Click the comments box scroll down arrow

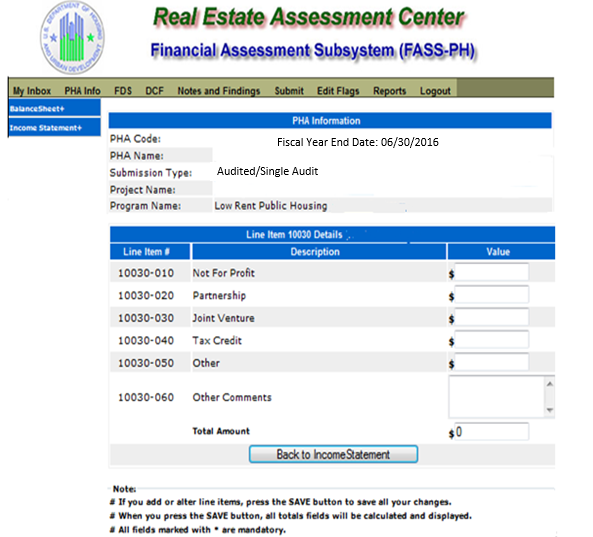(x=550, y=410)
